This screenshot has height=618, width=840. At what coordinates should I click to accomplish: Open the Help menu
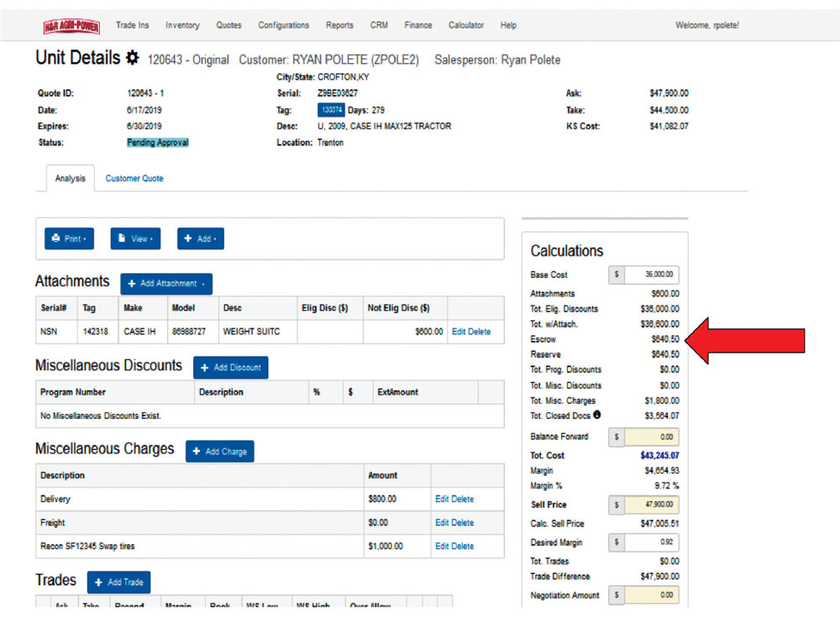click(508, 25)
